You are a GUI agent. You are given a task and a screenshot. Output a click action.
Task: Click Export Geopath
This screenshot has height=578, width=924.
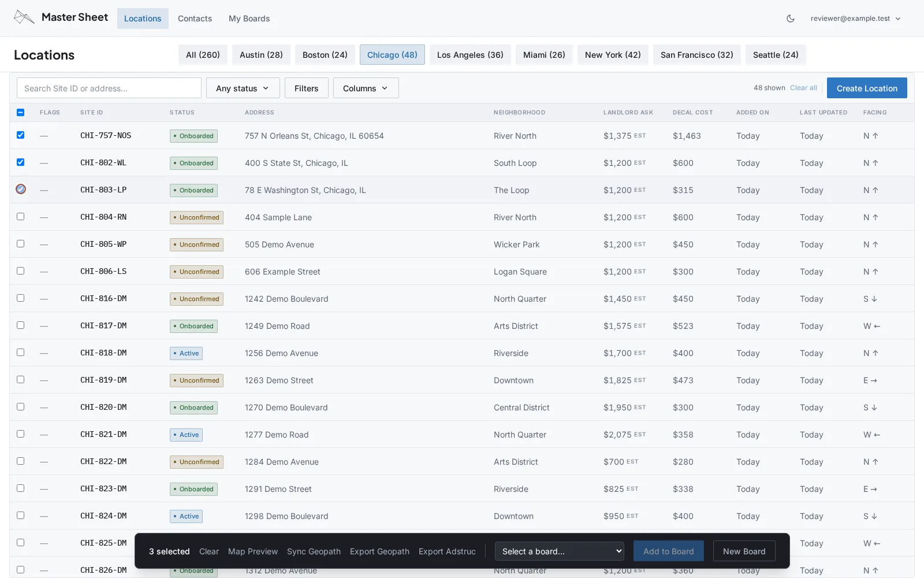379,551
